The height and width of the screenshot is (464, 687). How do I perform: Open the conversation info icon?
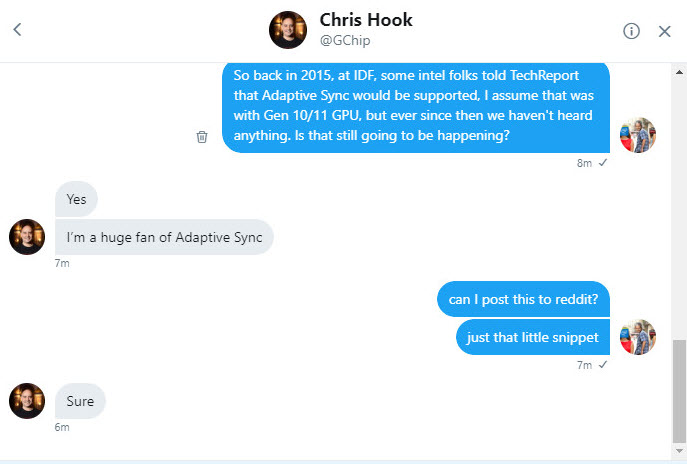coord(631,31)
